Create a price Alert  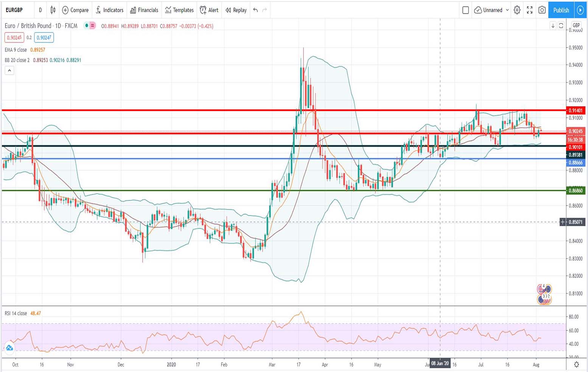(209, 10)
